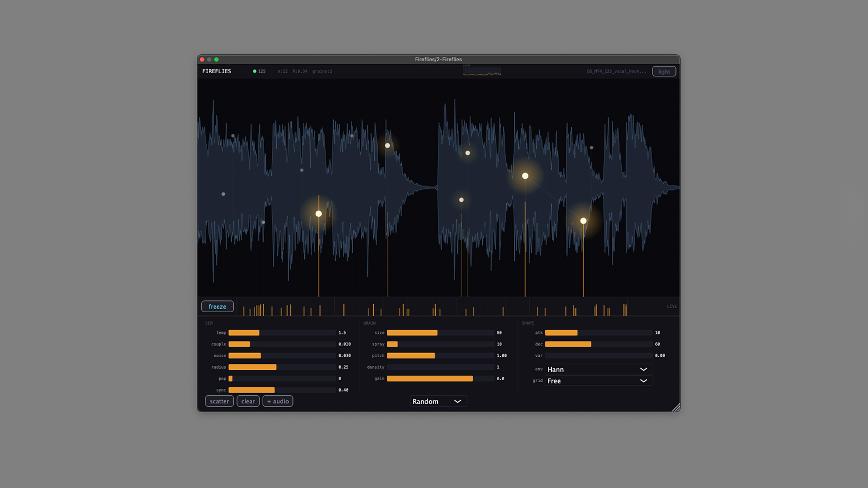The width and height of the screenshot is (868, 488).
Task: Adjust the temp slider
Action: (x=282, y=333)
